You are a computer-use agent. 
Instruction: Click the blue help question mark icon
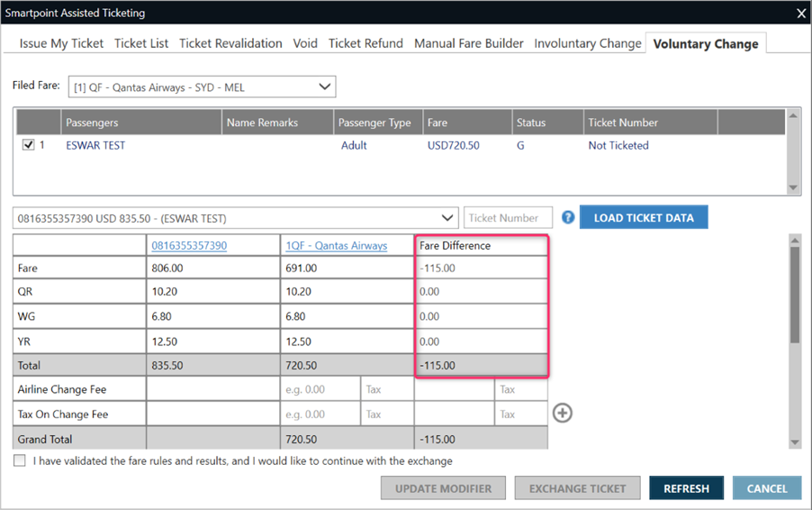coord(568,217)
